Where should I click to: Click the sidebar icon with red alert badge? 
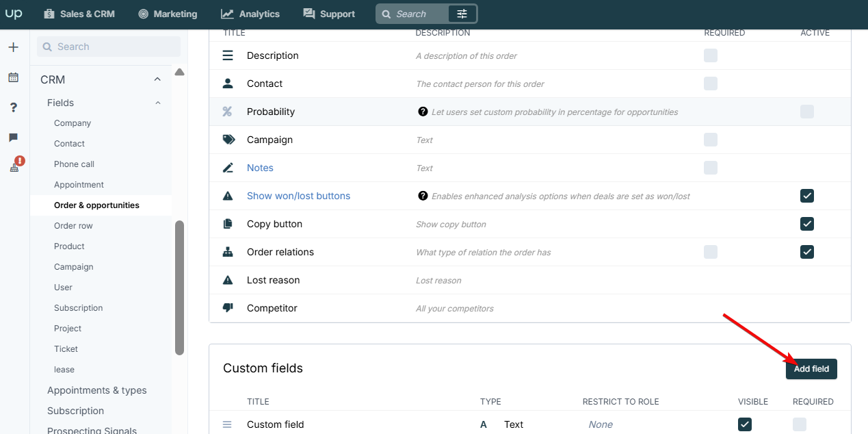click(15, 165)
